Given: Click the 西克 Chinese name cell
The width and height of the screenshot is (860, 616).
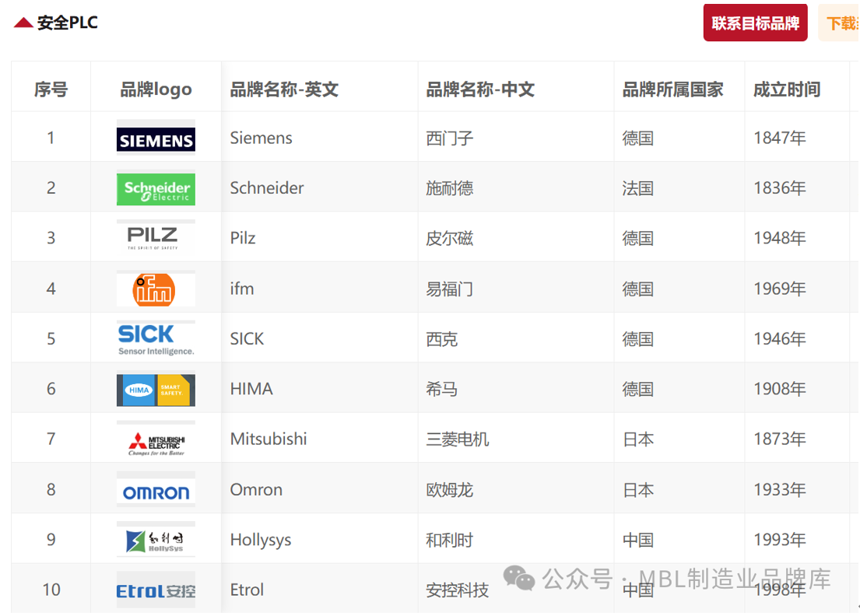Looking at the screenshot, I should click(516, 338).
